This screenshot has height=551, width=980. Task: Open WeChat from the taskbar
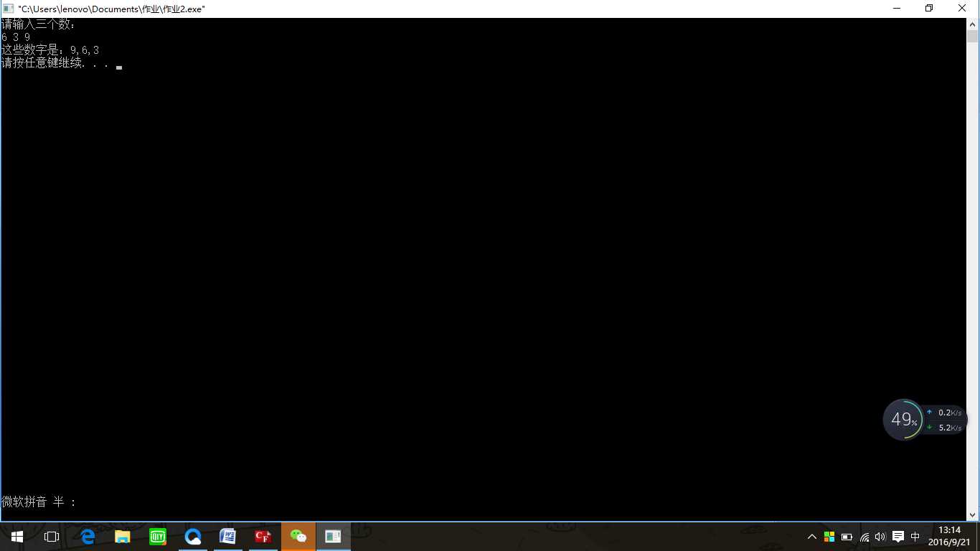click(x=298, y=537)
